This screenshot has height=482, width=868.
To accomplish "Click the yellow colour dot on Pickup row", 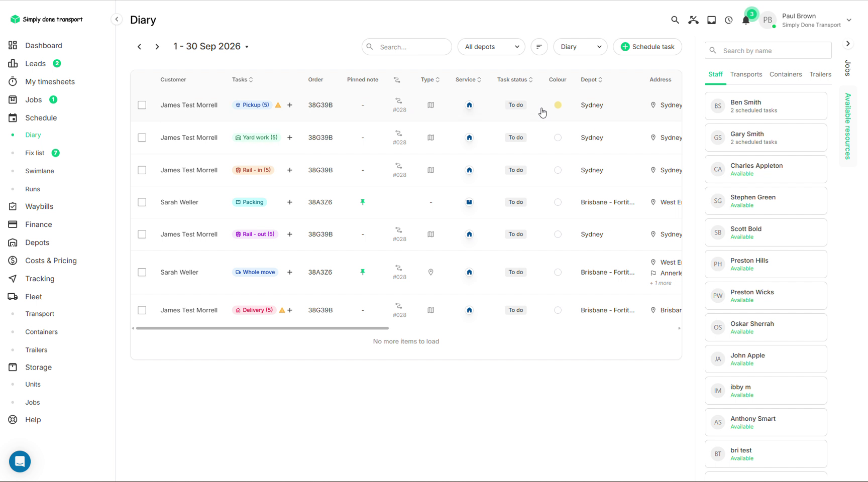I will pos(558,105).
